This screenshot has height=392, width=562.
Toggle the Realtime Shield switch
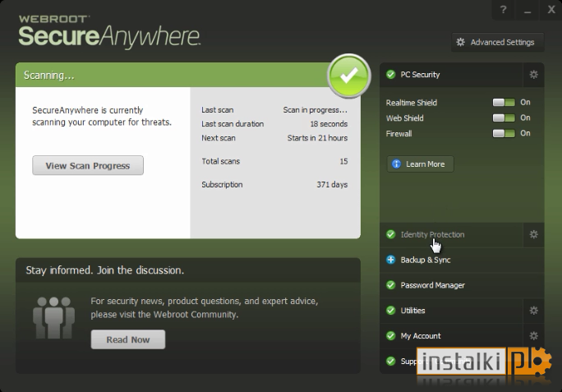[x=504, y=103]
